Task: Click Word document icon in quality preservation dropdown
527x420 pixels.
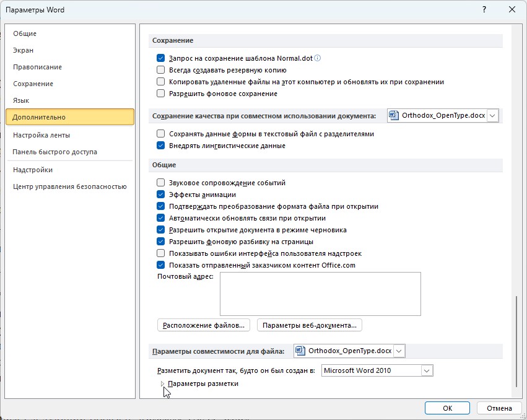Action: coord(394,115)
